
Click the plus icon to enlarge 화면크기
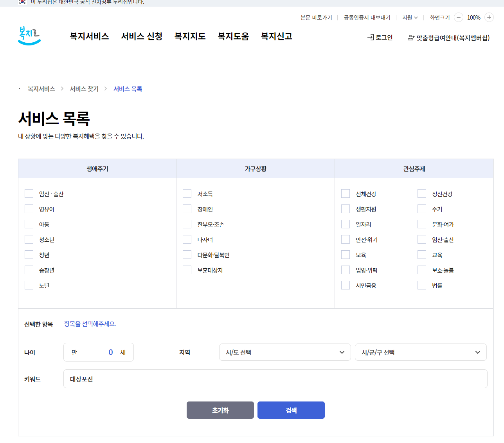489,18
